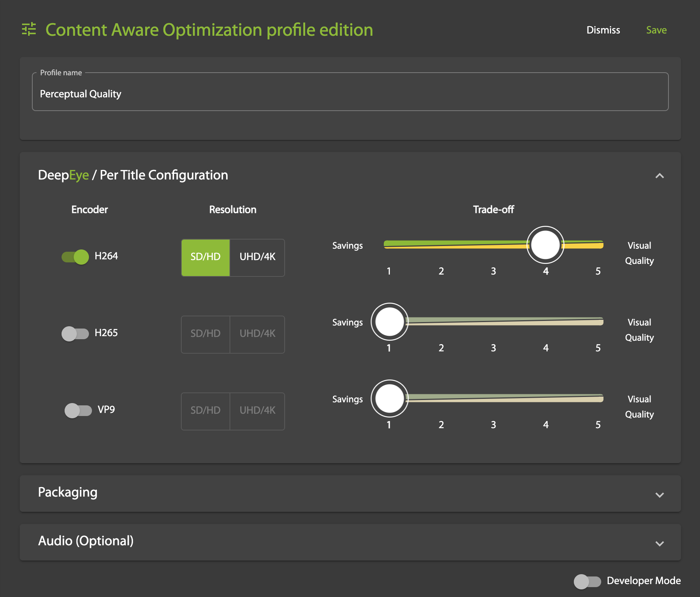Enable the VP9 encoder toggle

(x=78, y=411)
